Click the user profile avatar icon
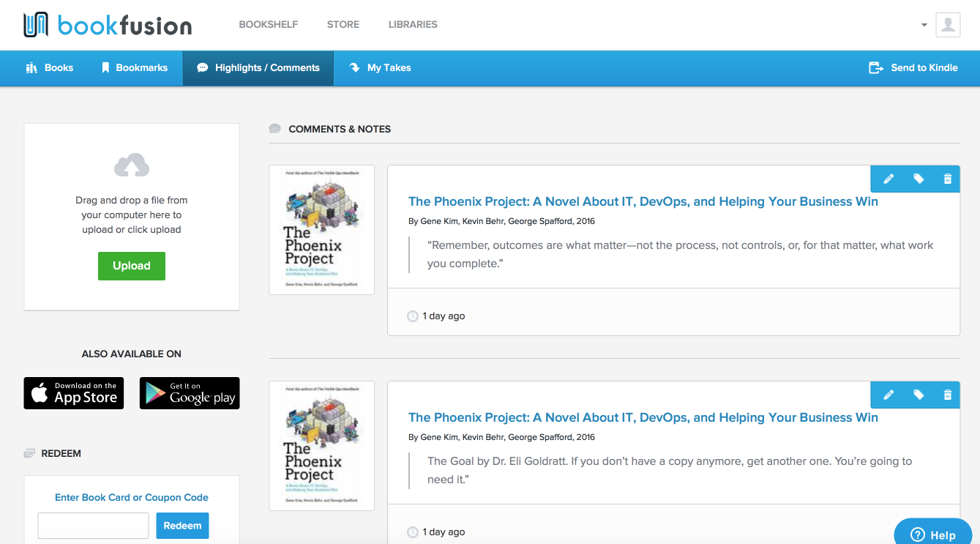Image resolution: width=980 pixels, height=544 pixels. click(x=948, y=25)
